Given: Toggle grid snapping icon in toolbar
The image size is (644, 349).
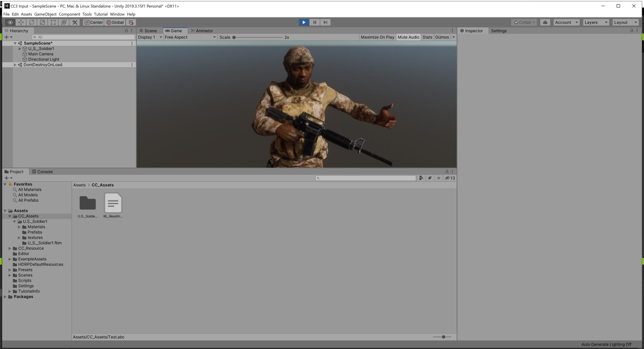Looking at the screenshot, I should tap(131, 22).
